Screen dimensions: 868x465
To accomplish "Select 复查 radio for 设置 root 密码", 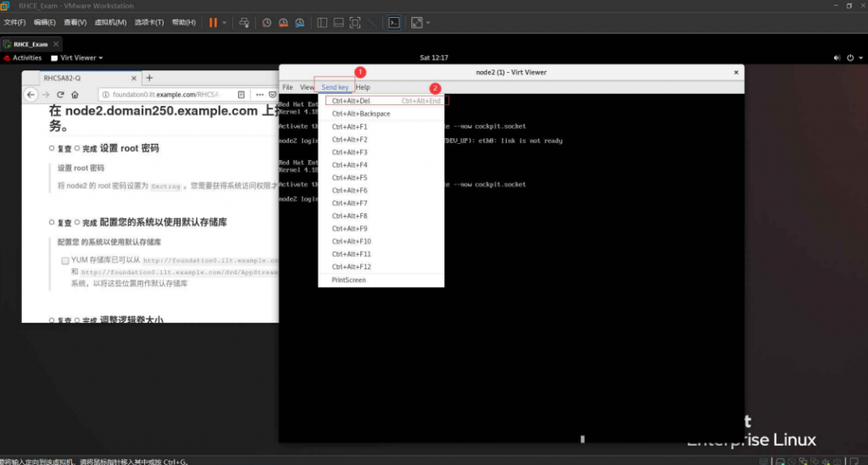I will tap(52, 148).
